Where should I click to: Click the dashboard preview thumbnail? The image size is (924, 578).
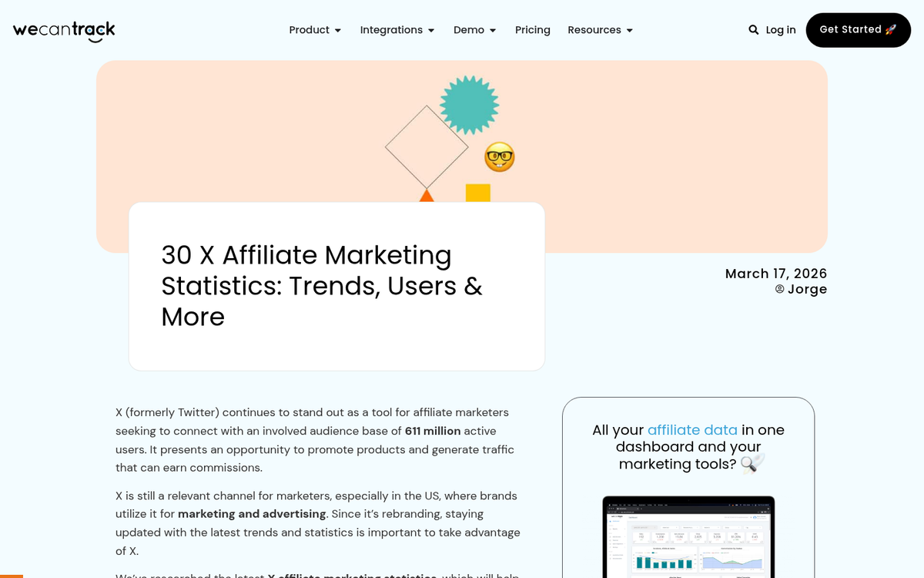tap(688, 537)
